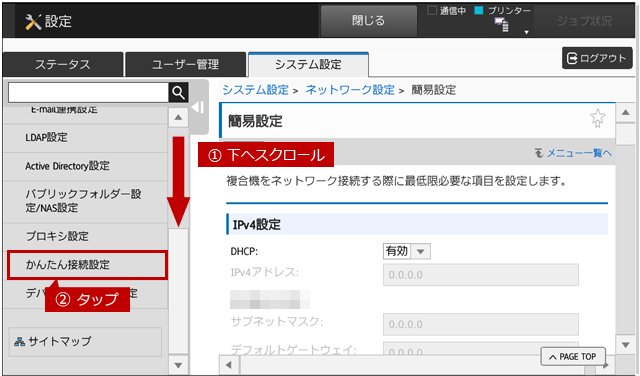Screen dimensions: 640x376
Task: Click the 閉じる button
Action: (369, 21)
